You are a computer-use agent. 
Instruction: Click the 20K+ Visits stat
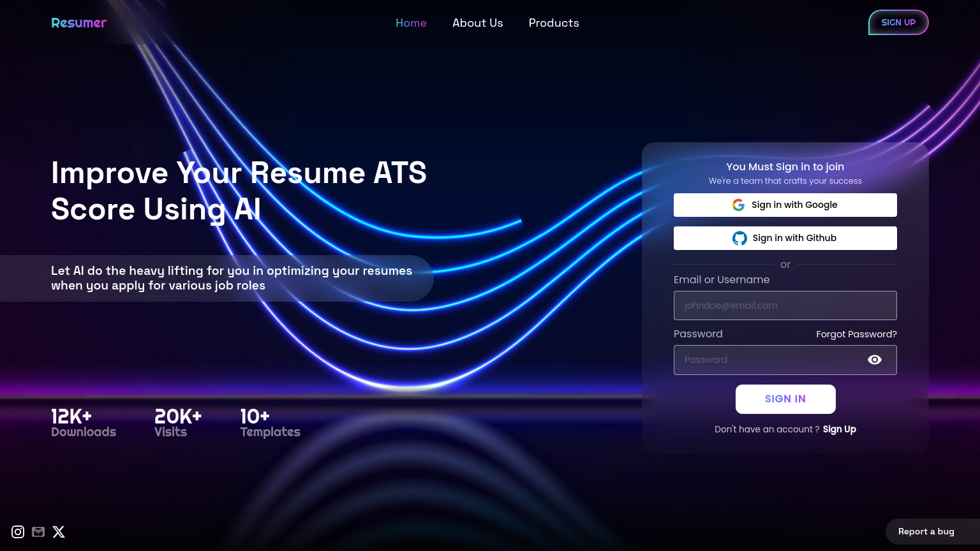(177, 424)
